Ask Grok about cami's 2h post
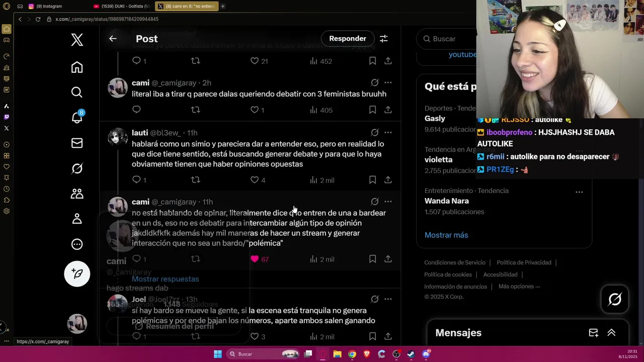The image size is (644, 362). tap(375, 82)
